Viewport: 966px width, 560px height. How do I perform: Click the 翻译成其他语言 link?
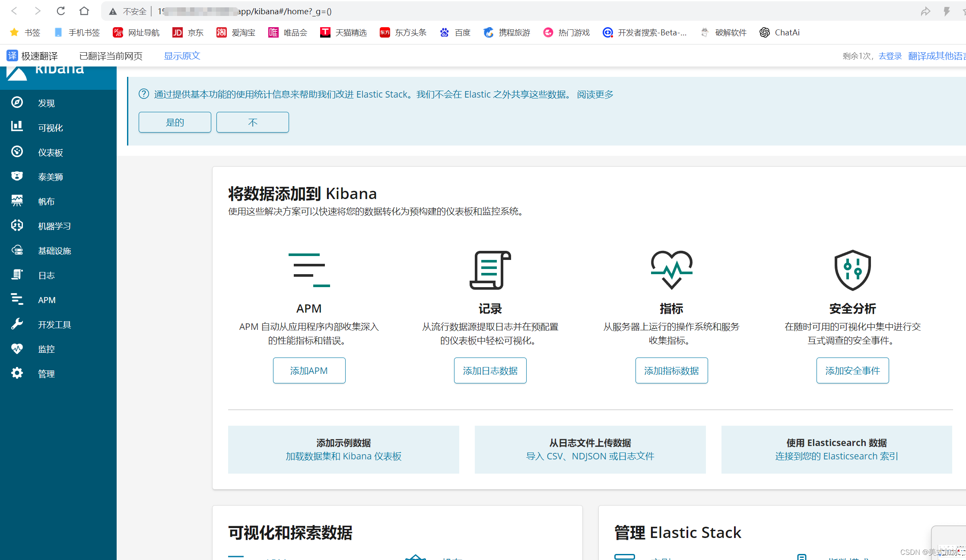pyautogui.click(x=937, y=56)
